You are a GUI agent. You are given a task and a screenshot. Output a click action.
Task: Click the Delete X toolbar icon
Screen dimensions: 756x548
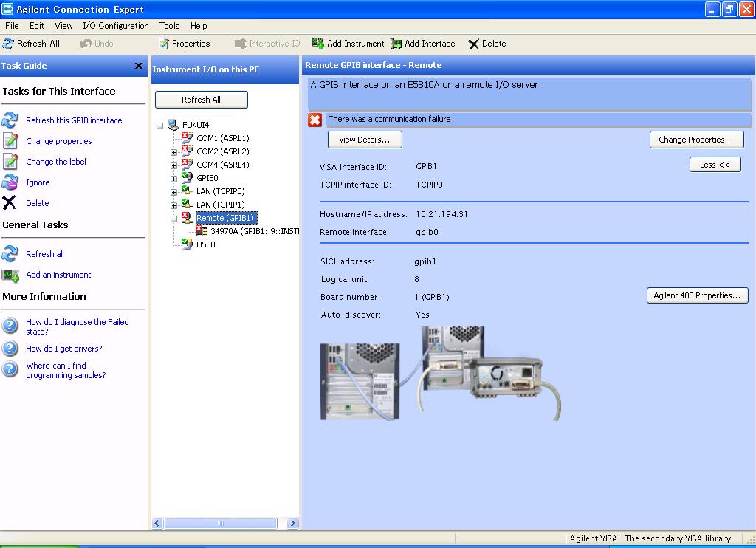pyautogui.click(x=473, y=44)
